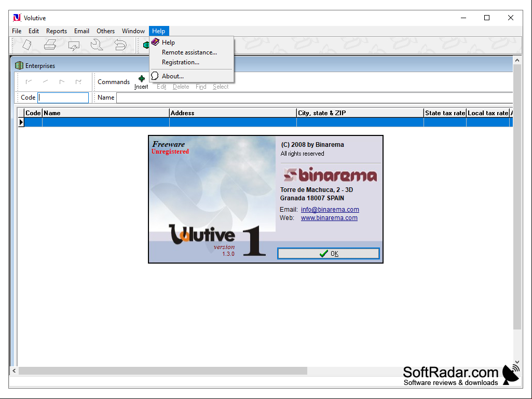Click the City, state & ZIP column header
Screen dimensions: 532x399
click(360, 113)
